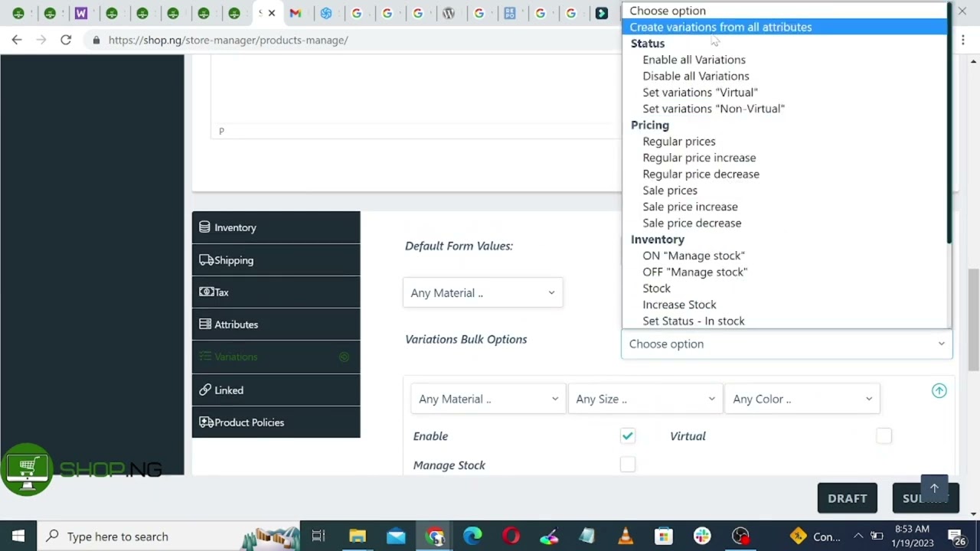Toggle the Manage Stock checkbox
Screen dimensions: 980x551
click(x=628, y=465)
